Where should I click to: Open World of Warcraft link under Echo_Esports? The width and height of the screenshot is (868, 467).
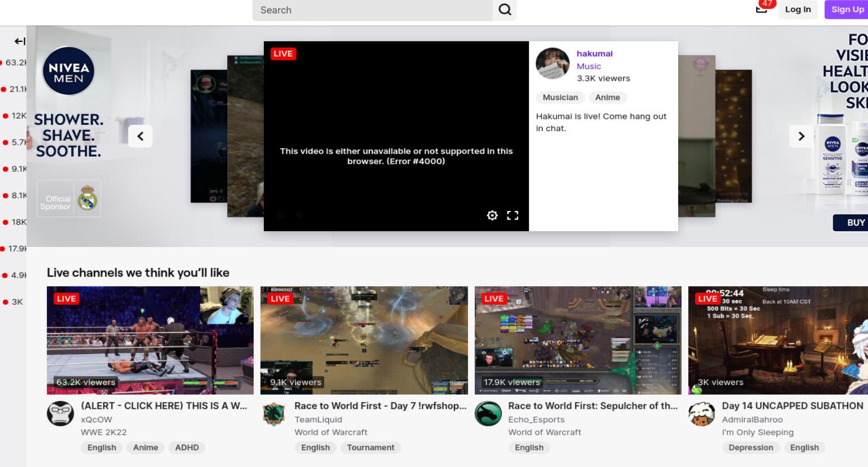pos(544,432)
